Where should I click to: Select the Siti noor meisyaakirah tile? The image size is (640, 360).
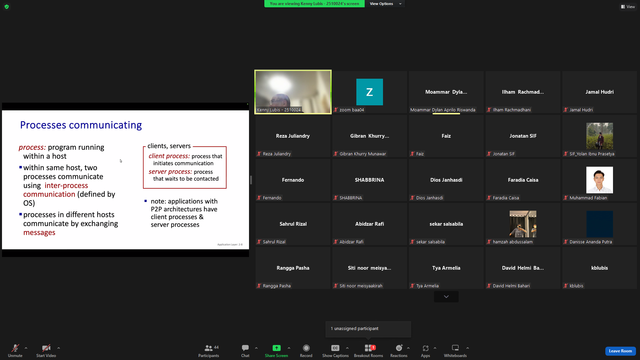click(369, 268)
